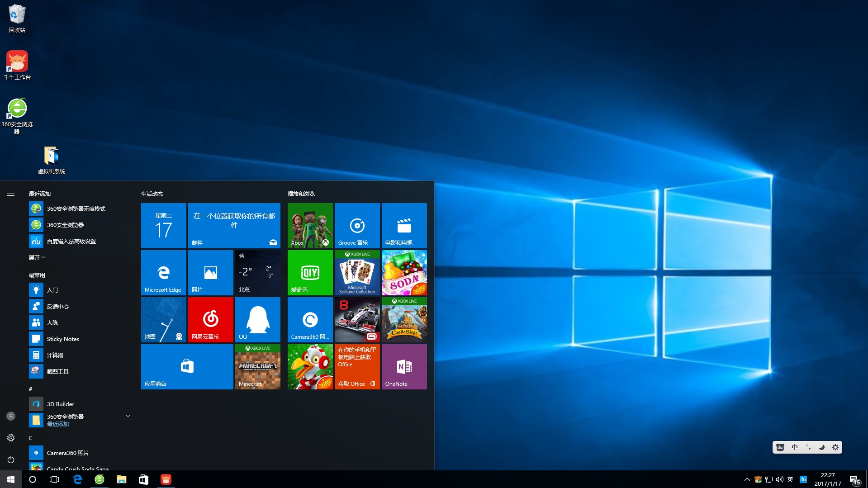Image resolution: width=868 pixels, height=488 pixels.
Task: Open the 照片 Photos tile
Action: pos(211,273)
